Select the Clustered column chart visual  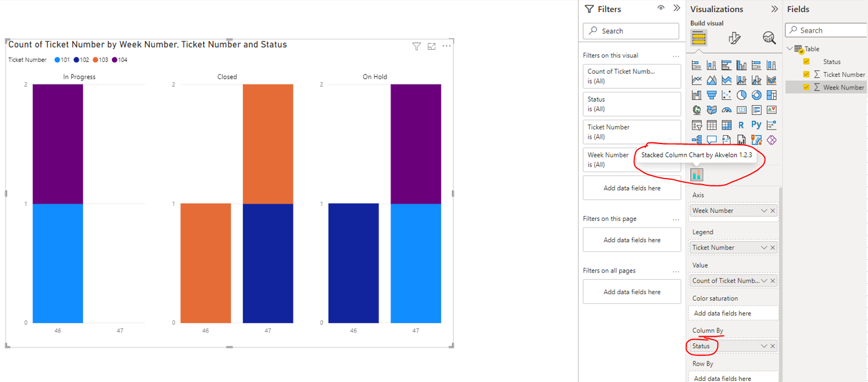[x=741, y=65]
